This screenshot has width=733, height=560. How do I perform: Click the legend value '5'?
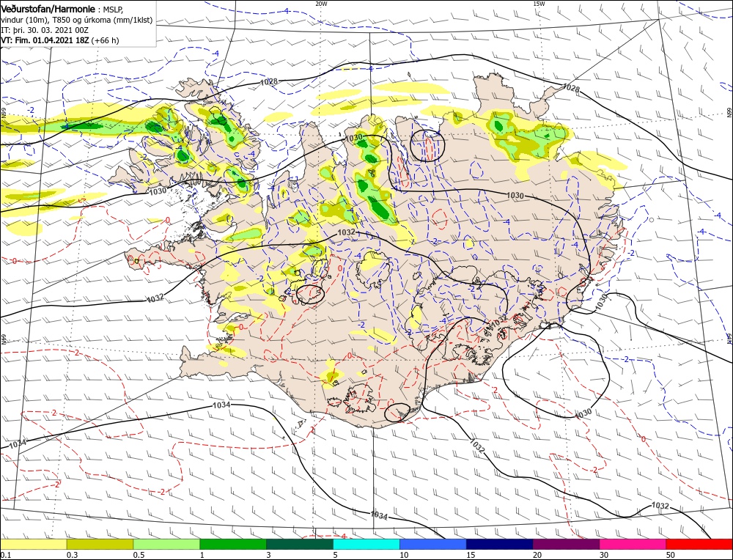coord(336,555)
